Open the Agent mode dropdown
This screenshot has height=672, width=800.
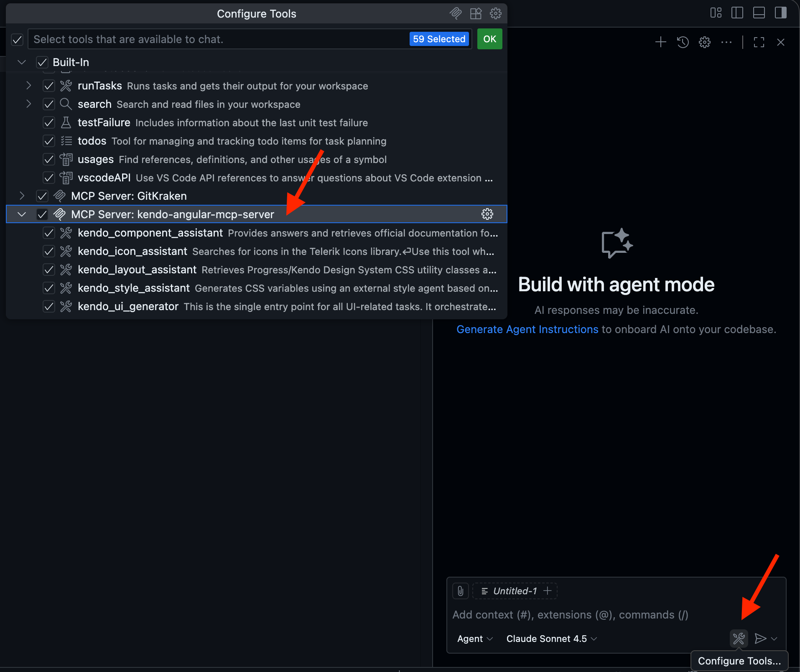475,639
